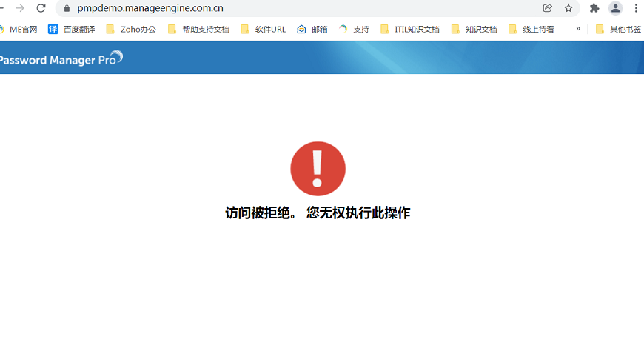
Task: Expand hidden bookmarks with the » chevron
Action: pyautogui.click(x=578, y=29)
